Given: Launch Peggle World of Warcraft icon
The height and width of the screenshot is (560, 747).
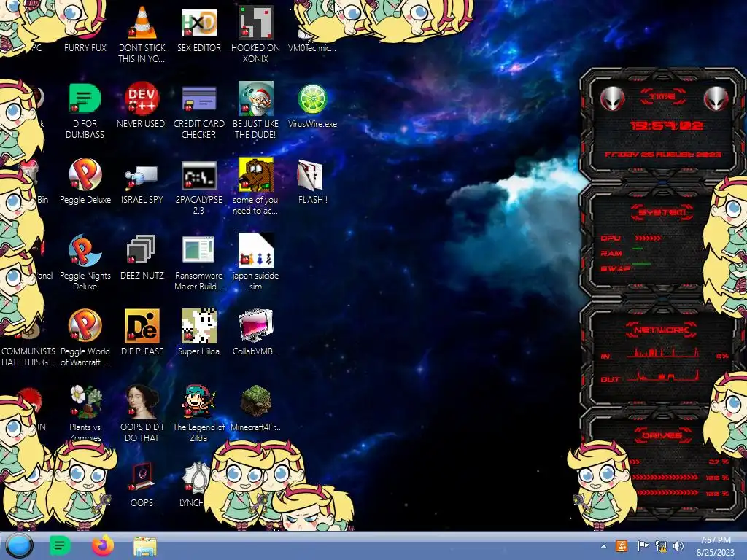Looking at the screenshot, I should click(85, 326).
